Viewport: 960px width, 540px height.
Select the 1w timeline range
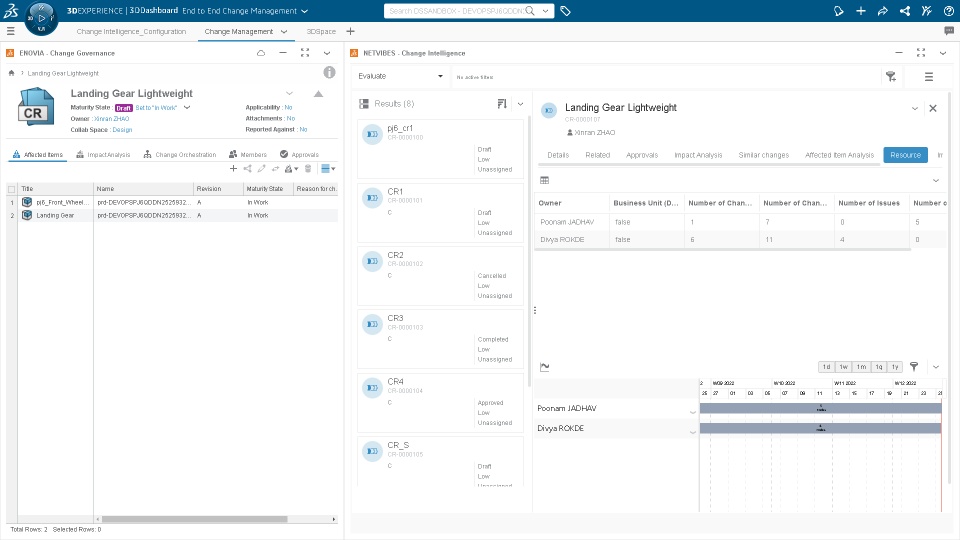click(x=844, y=367)
